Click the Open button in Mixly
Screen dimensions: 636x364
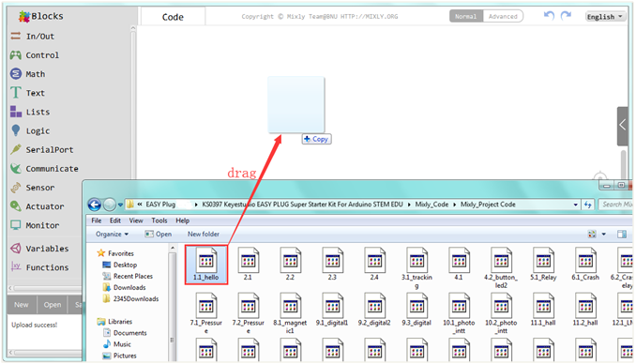coord(53,305)
